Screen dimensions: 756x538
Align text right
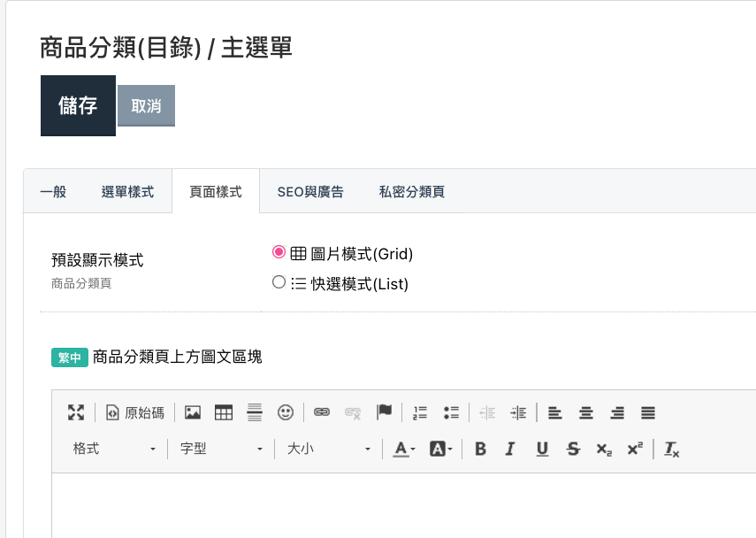tap(617, 412)
